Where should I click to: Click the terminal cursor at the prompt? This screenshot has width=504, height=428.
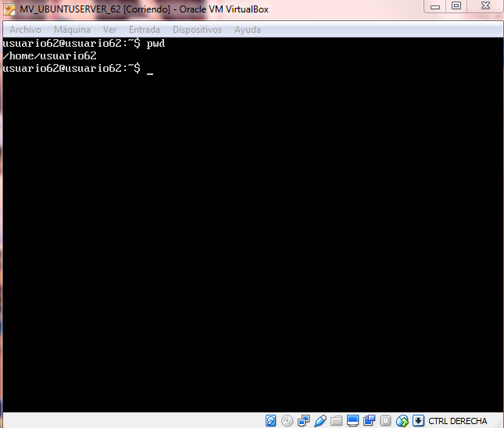point(150,73)
